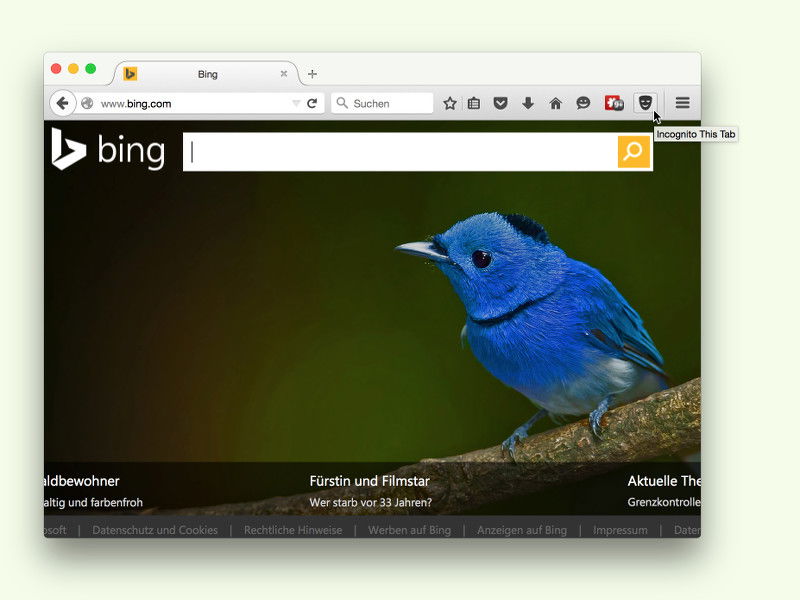Open 'Rechtliche Hinweise' footer link
800x600 pixels.
(293, 530)
